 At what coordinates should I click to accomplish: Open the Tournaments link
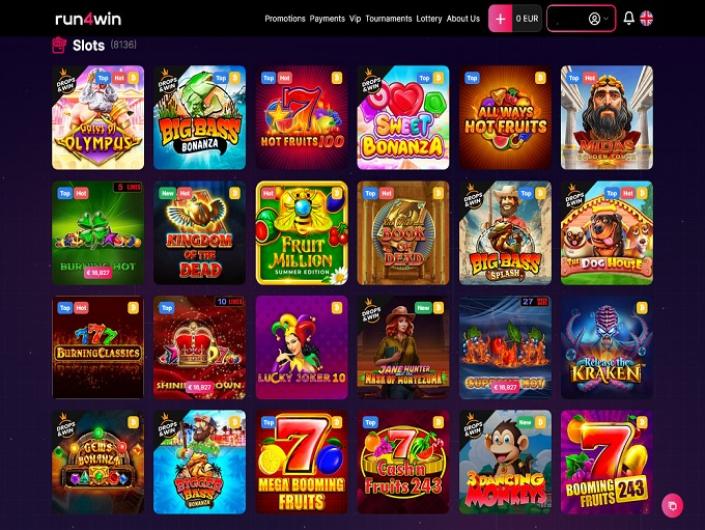(388, 19)
